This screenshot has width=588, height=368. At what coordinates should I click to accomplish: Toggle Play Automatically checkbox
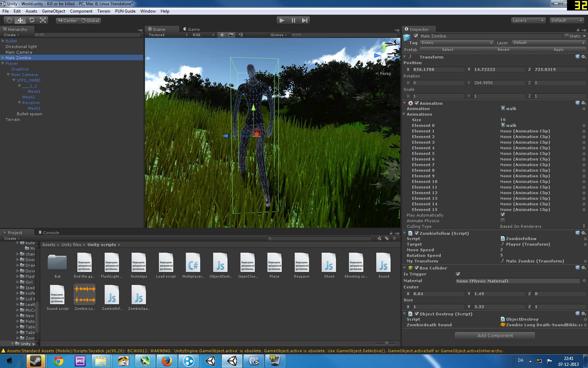click(503, 215)
